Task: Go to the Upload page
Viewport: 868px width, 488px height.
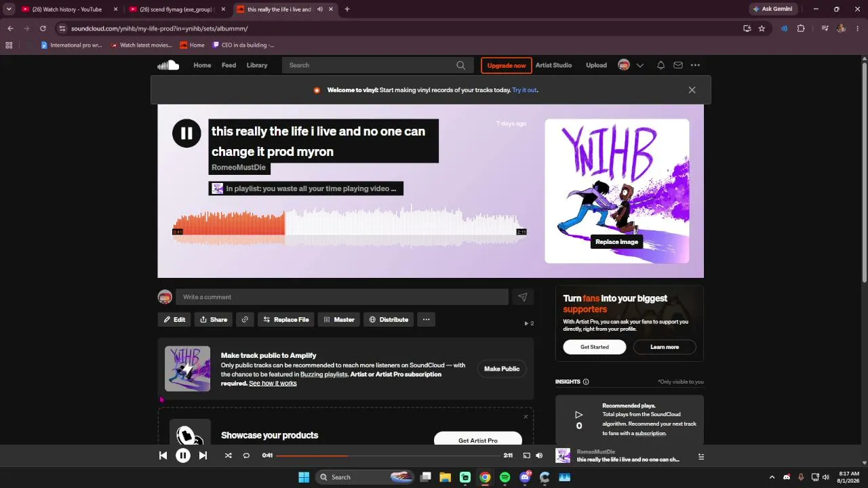Action: [597, 65]
